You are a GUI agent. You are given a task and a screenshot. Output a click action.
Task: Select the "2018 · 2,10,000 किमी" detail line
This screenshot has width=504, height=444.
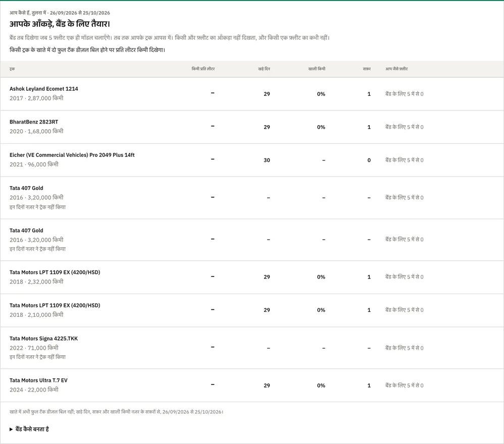pos(36,315)
